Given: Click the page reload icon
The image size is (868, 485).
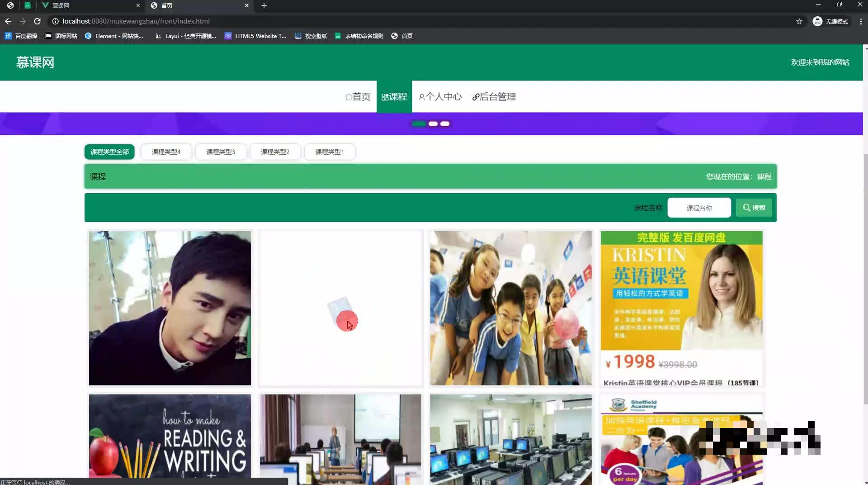Looking at the screenshot, I should click(38, 21).
